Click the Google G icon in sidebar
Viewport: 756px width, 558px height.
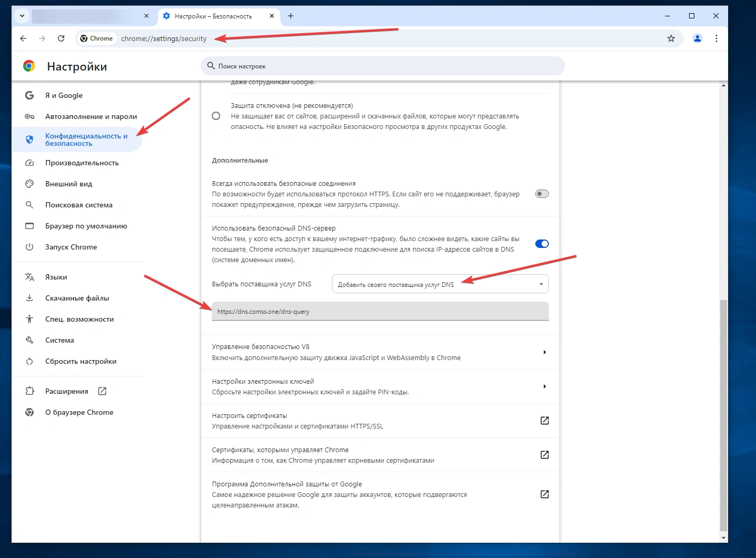[x=30, y=95]
